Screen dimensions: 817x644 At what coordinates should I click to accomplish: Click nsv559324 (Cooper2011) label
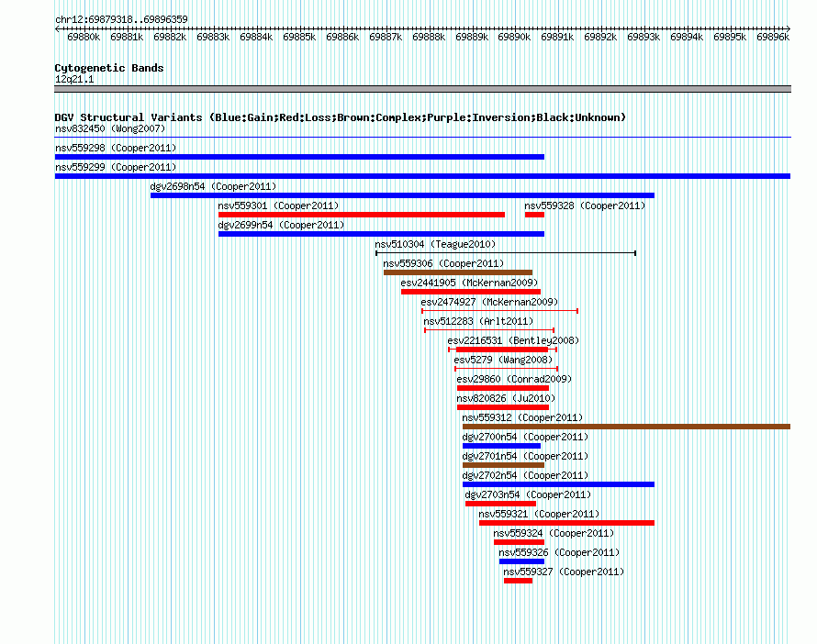pos(554,533)
